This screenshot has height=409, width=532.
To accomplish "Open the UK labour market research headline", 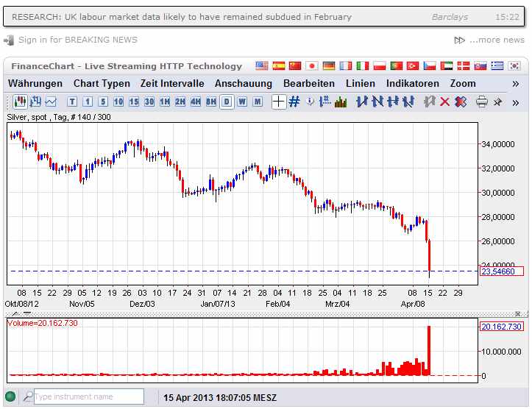I will (182, 17).
